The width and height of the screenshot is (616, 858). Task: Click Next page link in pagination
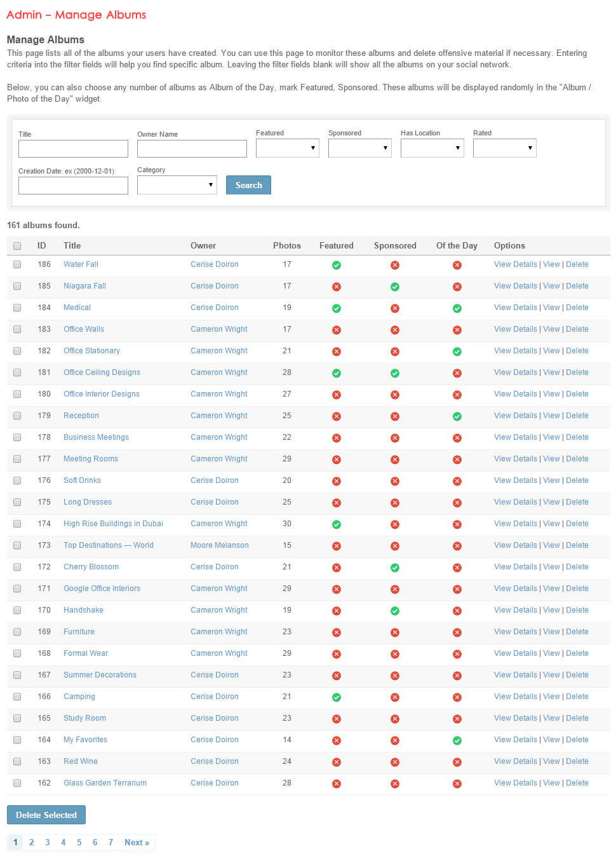tap(137, 842)
